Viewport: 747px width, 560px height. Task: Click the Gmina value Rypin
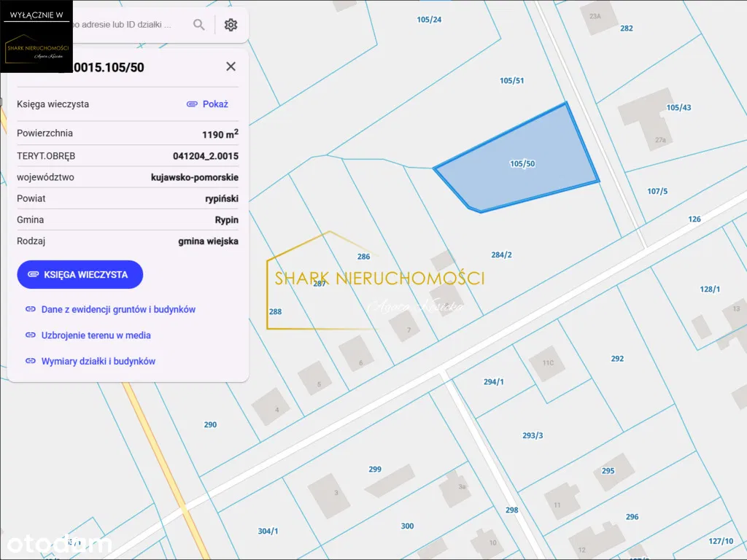click(226, 219)
